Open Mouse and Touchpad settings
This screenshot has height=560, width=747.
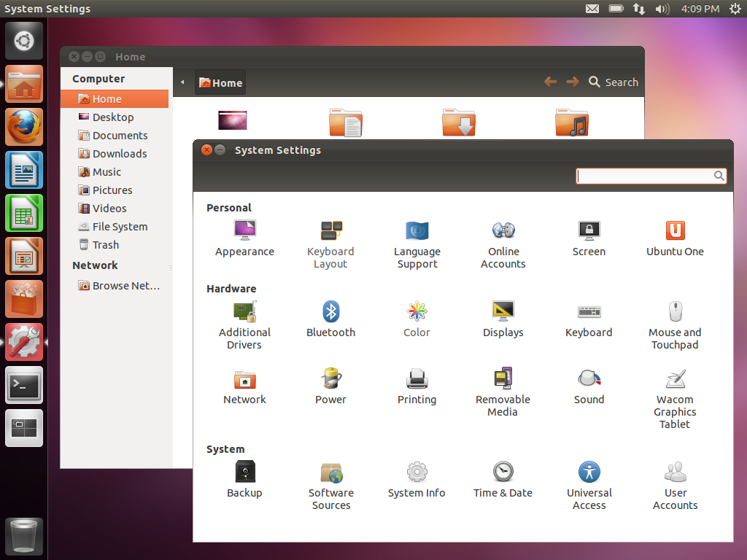[x=675, y=326]
